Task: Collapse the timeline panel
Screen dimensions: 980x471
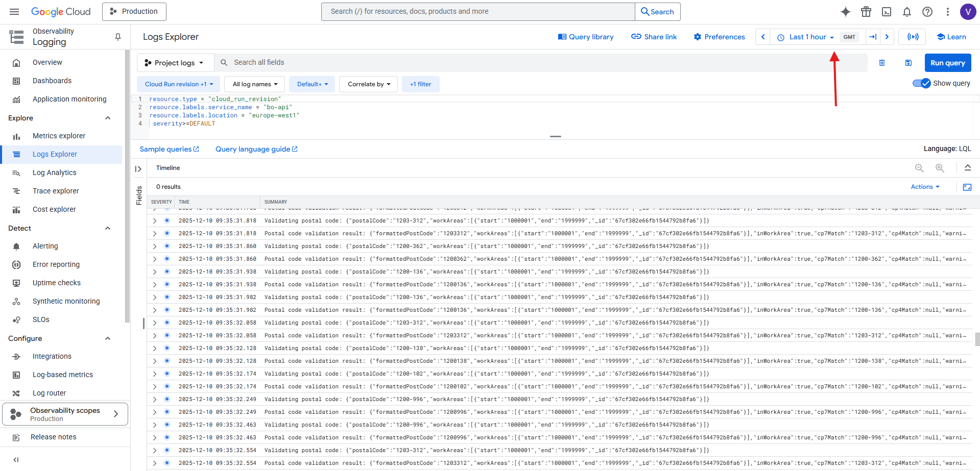Action: (968, 168)
